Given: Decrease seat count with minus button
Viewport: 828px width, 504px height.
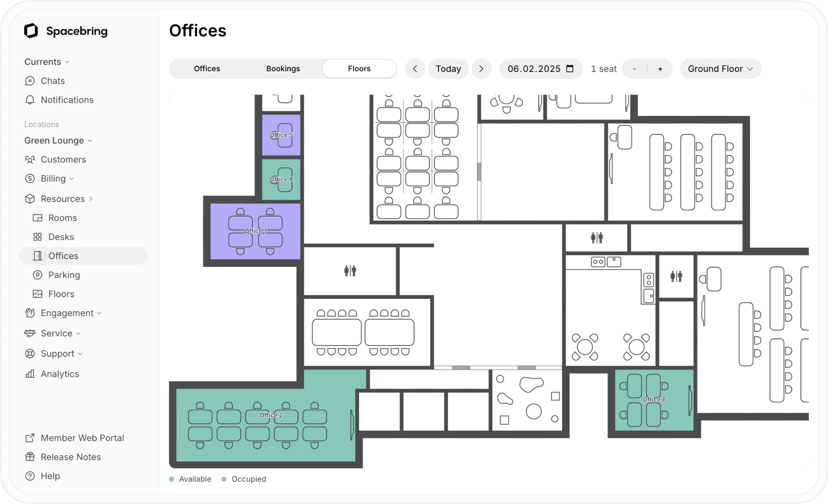Looking at the screenshot, I should pyautogui.click(x=634, y=69).
